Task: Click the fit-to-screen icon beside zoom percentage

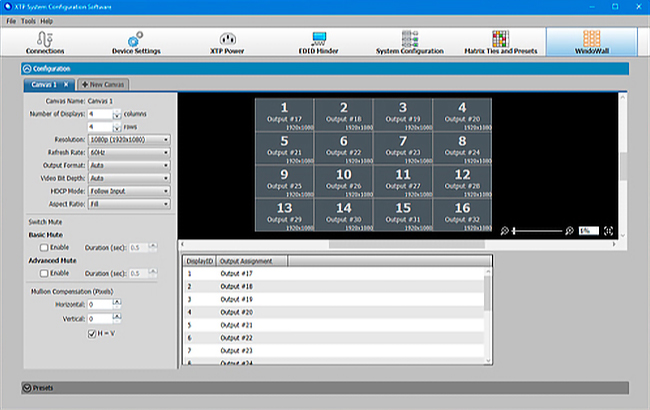Action: coord(609,230)
